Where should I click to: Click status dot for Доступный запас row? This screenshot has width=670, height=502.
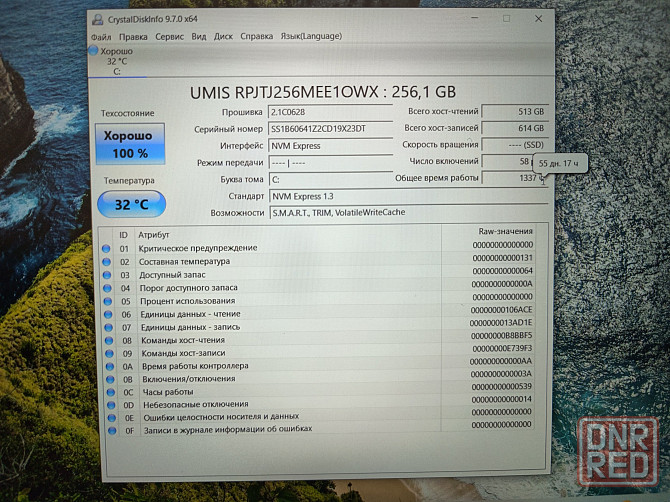tap(107, 275)
